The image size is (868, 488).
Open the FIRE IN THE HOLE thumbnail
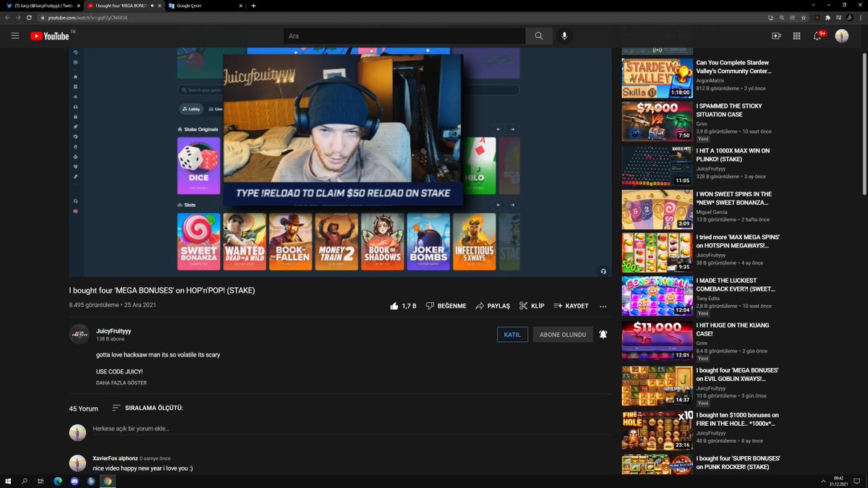[x=658, y=430]
